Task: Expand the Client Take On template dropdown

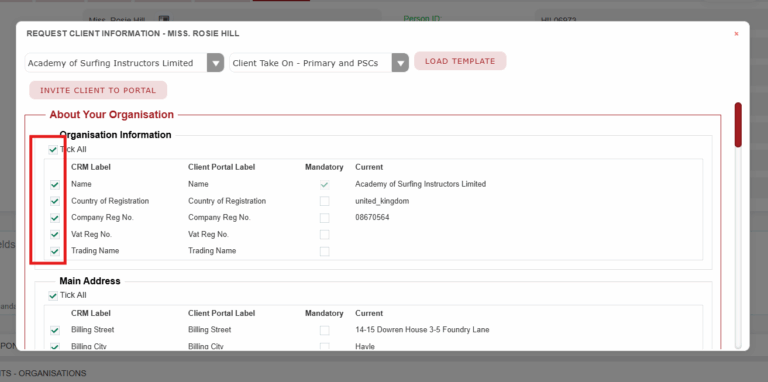Action: (400, 63)
